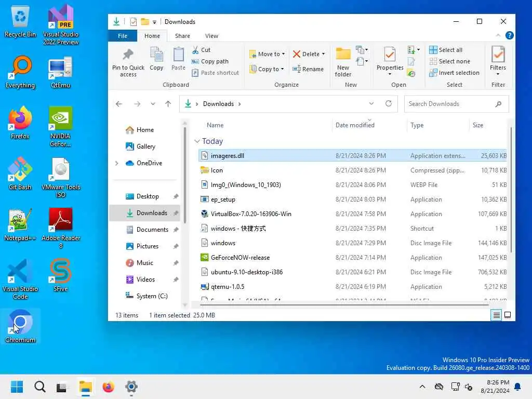Create a New folder from ribbon

(343, 62)
